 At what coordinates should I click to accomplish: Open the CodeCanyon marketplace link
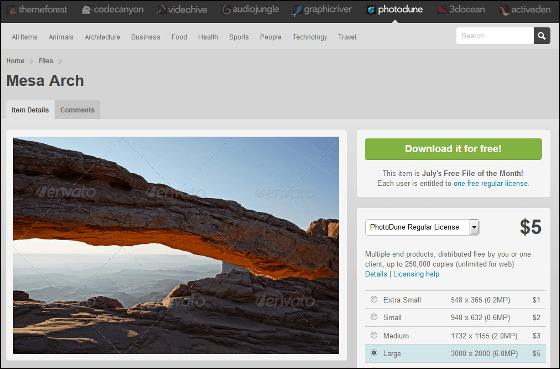(x=112, y=10)
